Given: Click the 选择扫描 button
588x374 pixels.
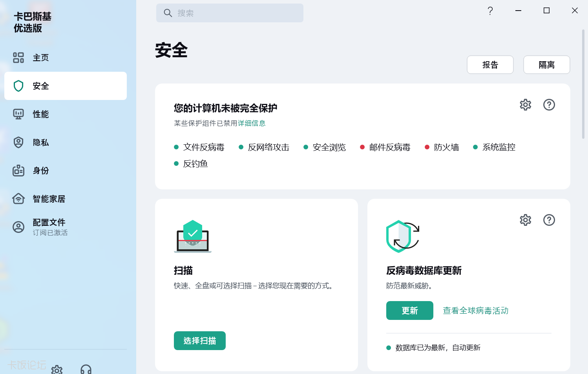Looking at the screenshot, I should (200, 341).
